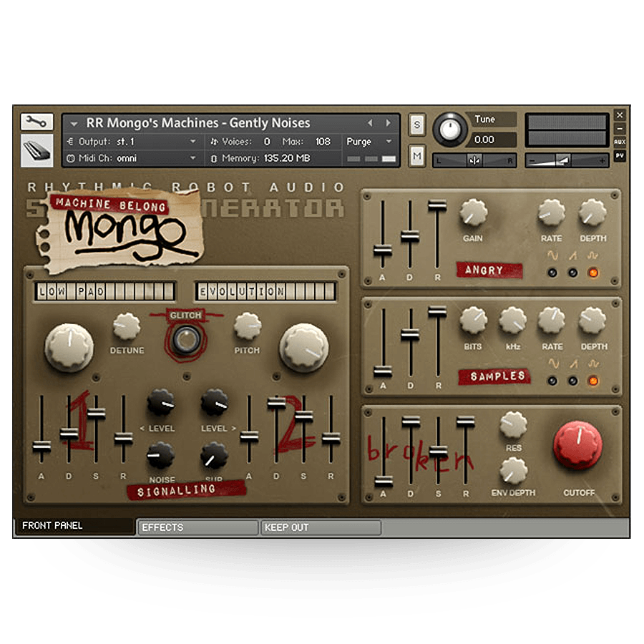Screen dimensions: 644x644
Task: Click the DETUNE knob
Action: 127,326
